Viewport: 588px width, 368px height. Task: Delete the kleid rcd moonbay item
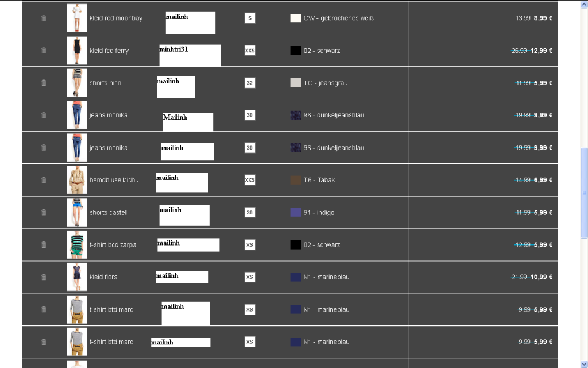pos(44,18)
